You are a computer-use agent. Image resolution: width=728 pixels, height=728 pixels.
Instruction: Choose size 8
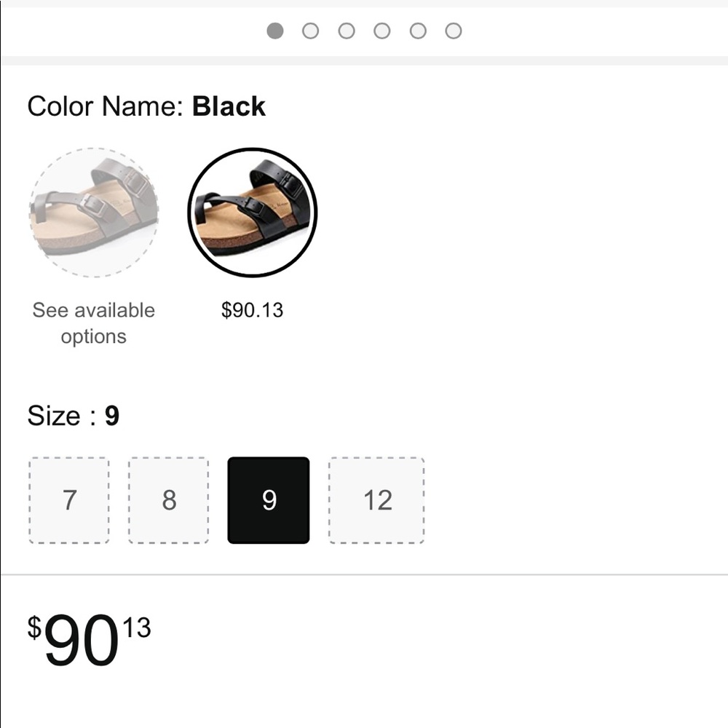click(169, 500)
